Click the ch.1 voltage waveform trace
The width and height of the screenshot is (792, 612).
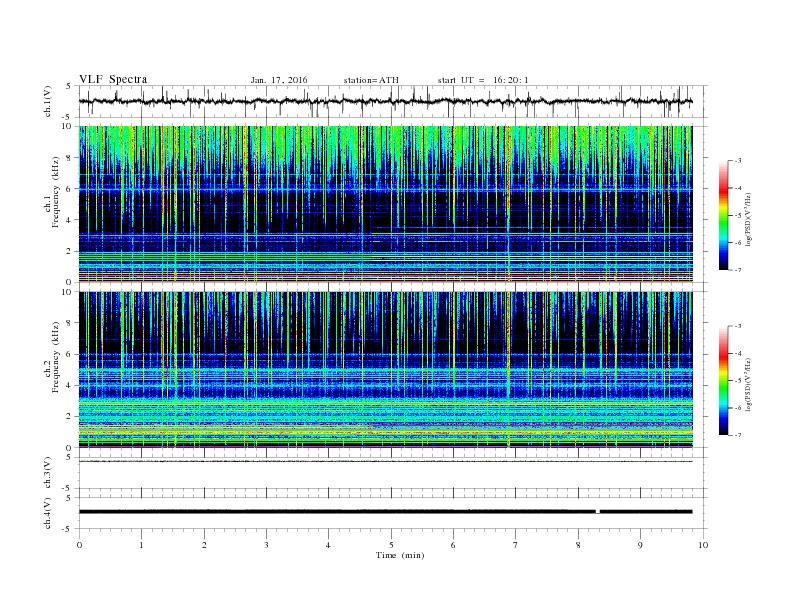point(385,101)
